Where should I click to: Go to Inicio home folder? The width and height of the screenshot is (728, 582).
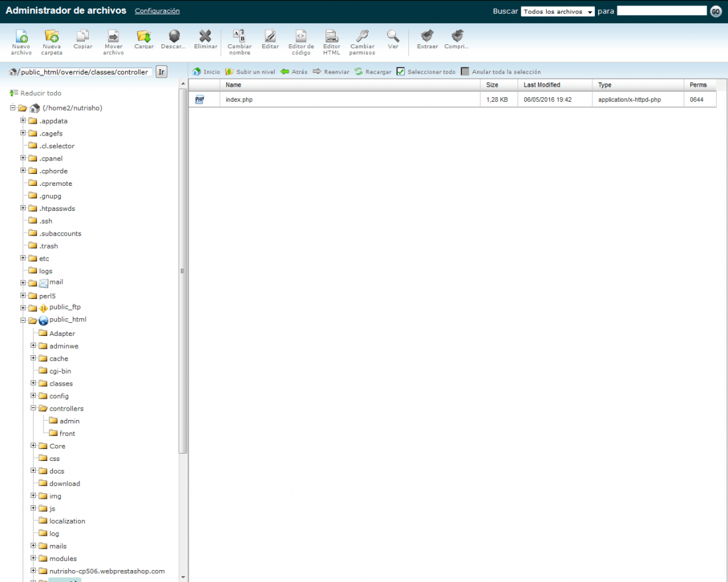(x=206, y=72)
